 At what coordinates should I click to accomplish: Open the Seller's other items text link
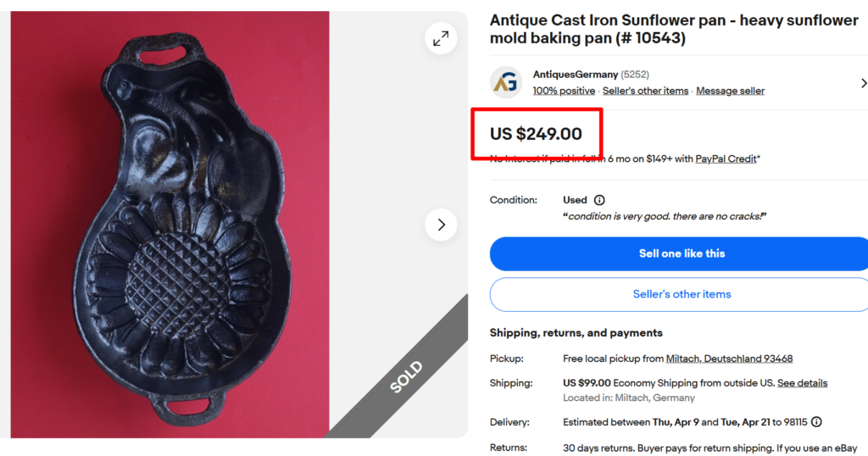[x=645, y=91]
